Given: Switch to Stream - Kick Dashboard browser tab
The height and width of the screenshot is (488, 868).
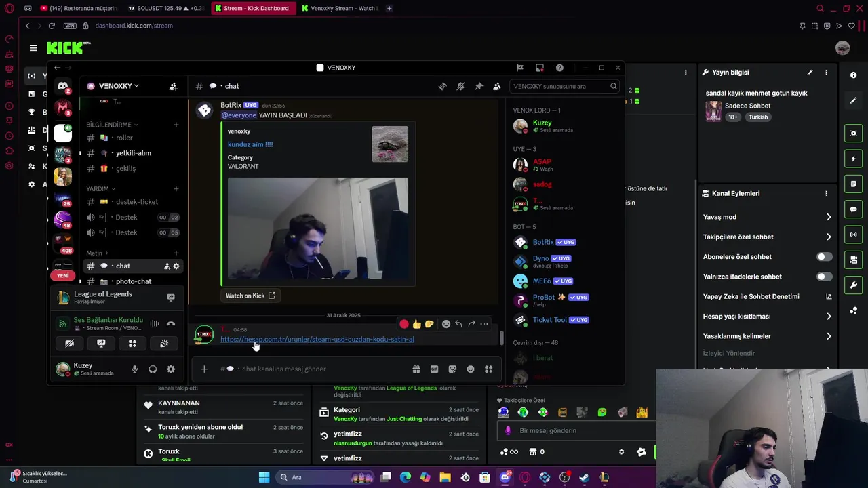Looking at the screenshot, I should (x=252, y=8).
